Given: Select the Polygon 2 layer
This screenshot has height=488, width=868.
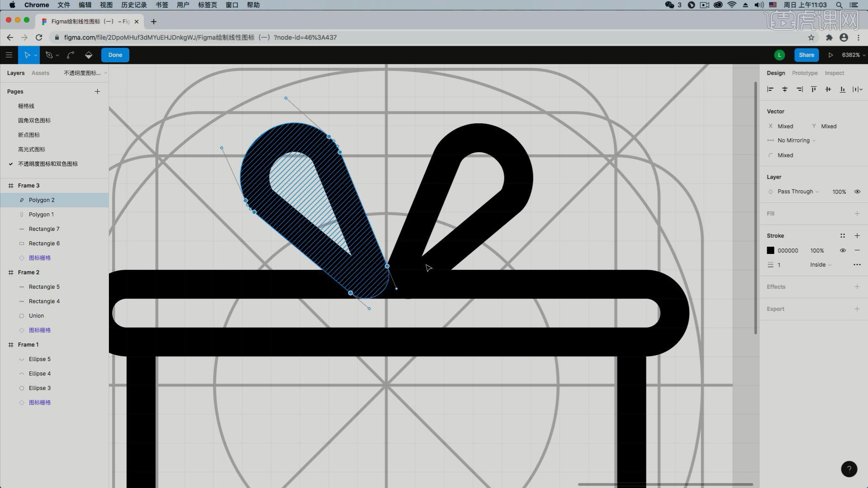Looking at the screenshot, I should tap(54, 200).
